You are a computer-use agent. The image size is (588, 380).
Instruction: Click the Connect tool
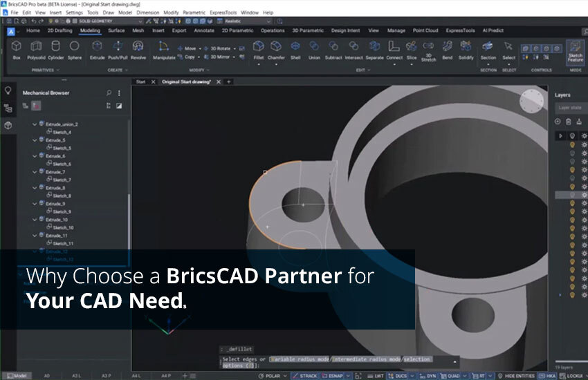[394, 50]
